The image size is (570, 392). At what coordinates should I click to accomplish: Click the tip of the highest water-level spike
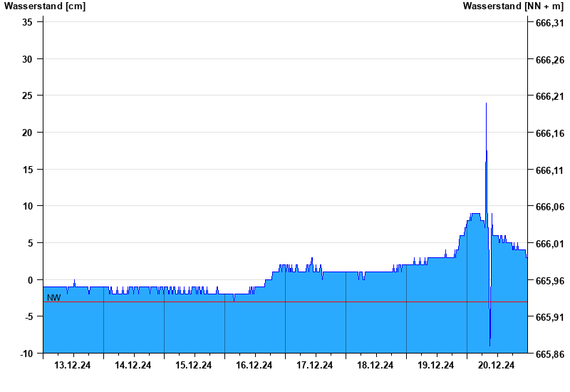point(486,103)
